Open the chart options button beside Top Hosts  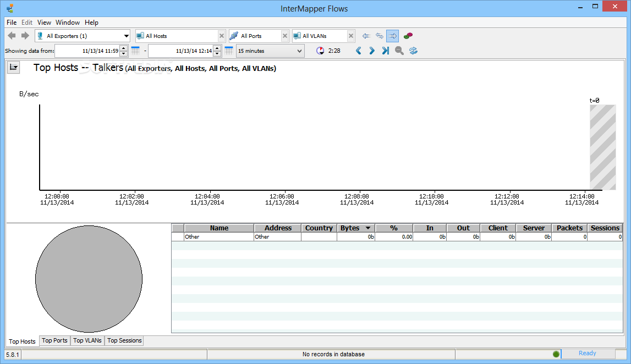point(13,67)
